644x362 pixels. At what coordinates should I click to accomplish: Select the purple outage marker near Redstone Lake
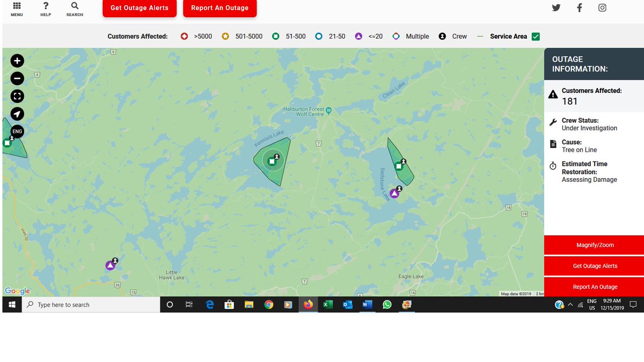pos(394,193)
